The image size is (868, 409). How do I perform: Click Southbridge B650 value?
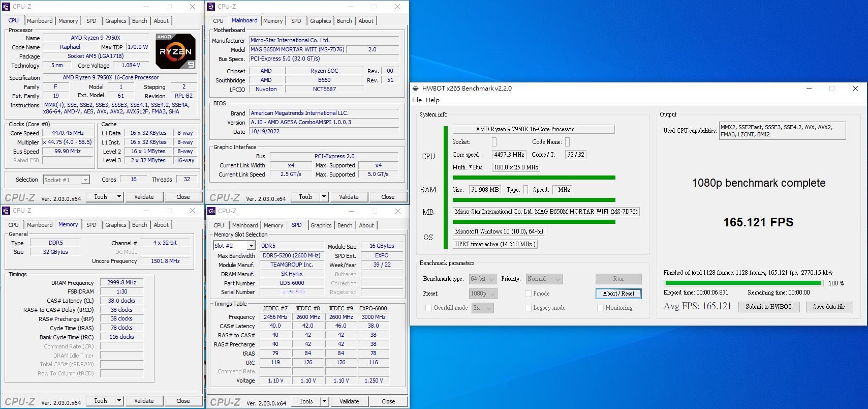click(324, 80)
